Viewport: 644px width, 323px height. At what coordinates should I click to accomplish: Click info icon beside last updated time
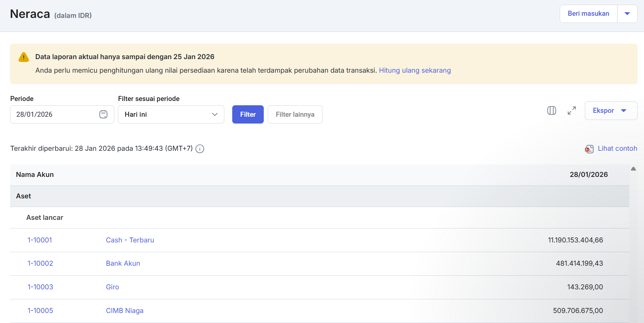point(200,149)
